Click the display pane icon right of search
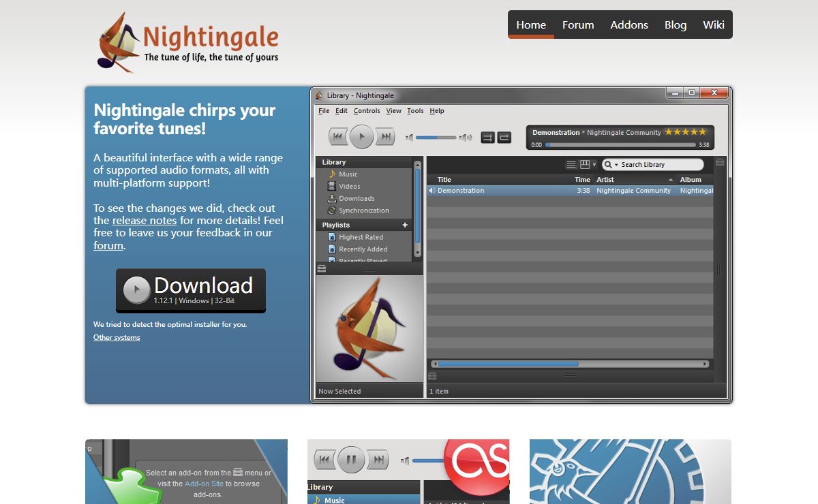Image resolution: width=818 pixels, height=504 pixels. pyautogui.click(x=720, y=163)
